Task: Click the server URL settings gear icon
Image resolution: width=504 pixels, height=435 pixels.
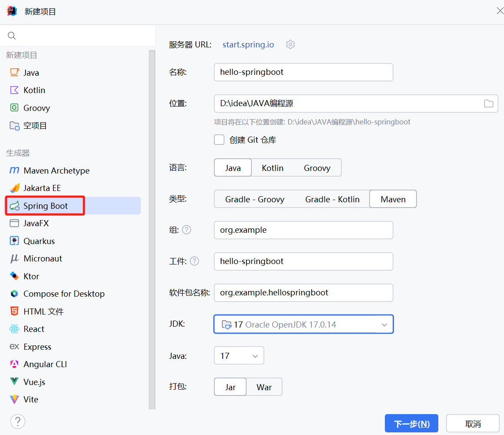Action: click(x=290, y=44)
